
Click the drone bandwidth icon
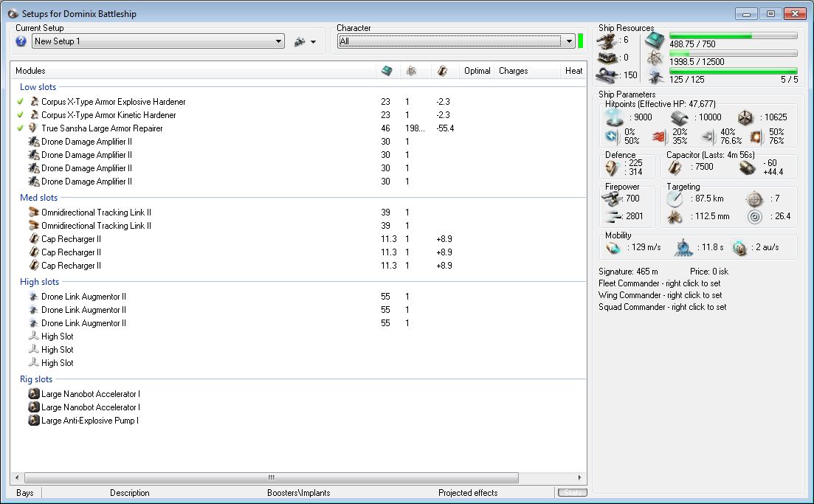pyautogui.click(x=655, y=76)
